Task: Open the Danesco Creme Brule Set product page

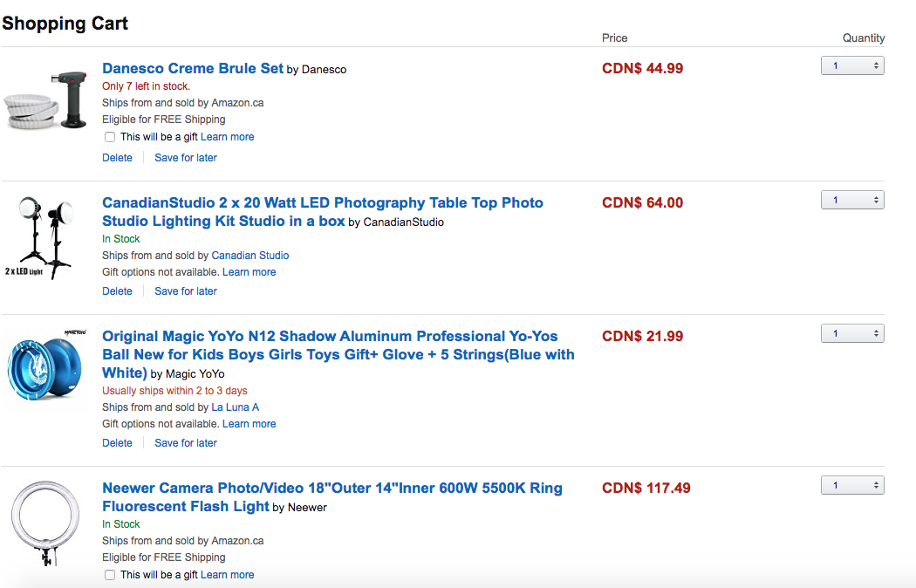Action: click(193, 68)
